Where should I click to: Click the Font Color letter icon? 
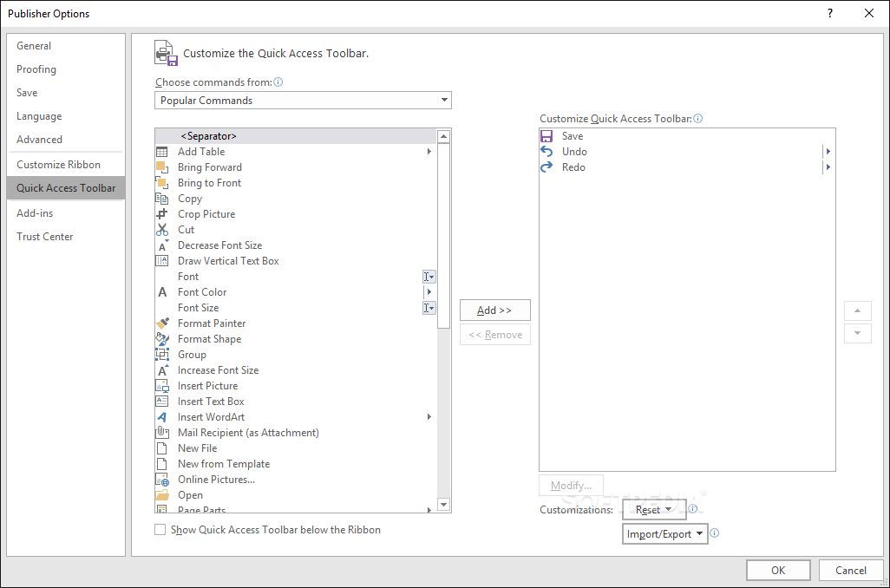click(161, 292)
